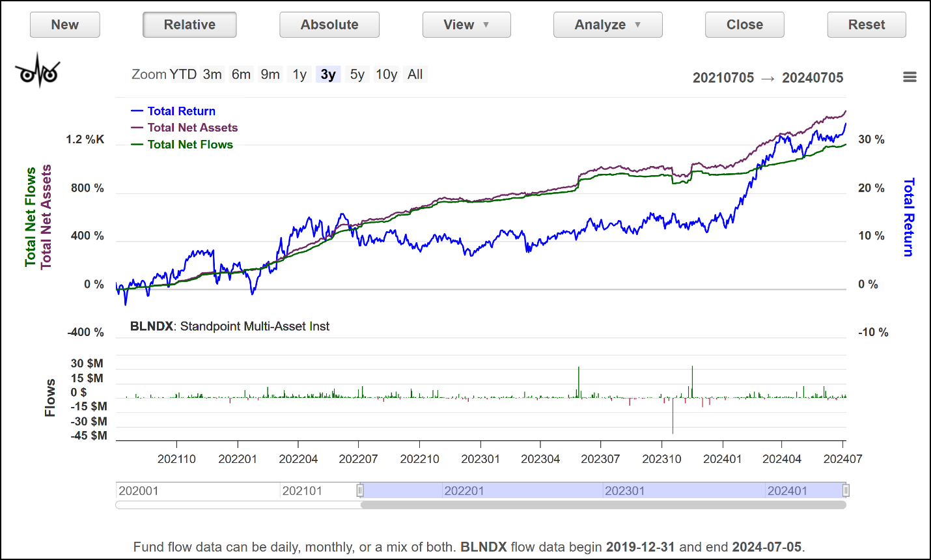Screen dimensions: 931x560
Task: Set zoom range to 1y
Action: 299,74
